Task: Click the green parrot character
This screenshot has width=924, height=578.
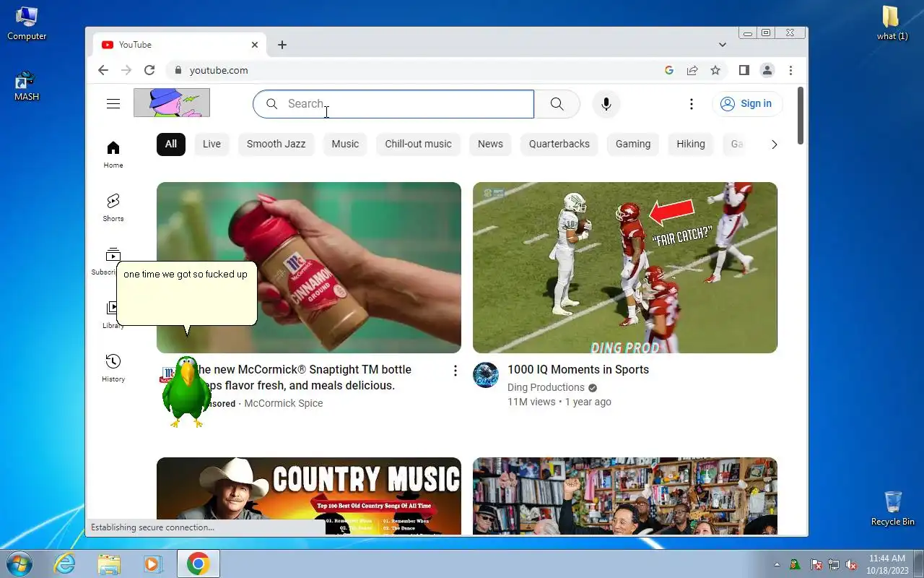Action: pyautogui.click(x=186, y=392)
